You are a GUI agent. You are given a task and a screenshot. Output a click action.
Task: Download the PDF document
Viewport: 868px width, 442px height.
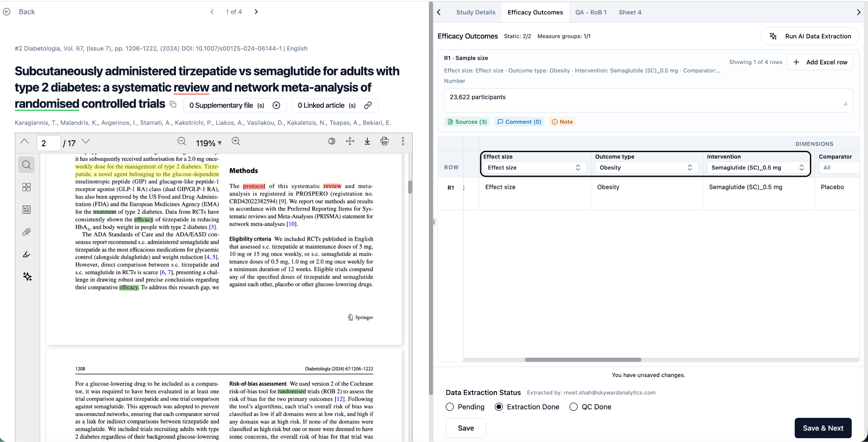tap(367, 142)
